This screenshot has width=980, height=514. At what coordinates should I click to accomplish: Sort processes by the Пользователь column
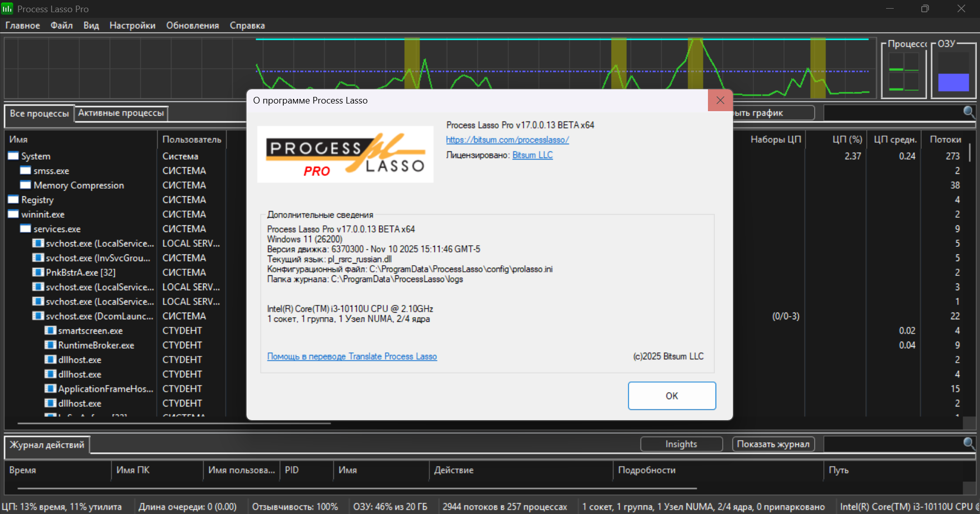(192, 139)
